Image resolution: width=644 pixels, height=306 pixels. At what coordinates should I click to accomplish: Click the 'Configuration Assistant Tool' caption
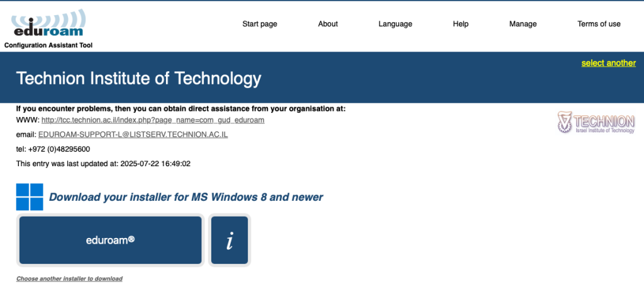coord(48,45)
